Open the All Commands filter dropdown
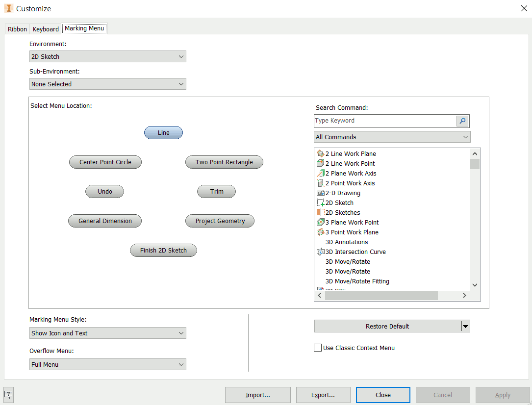The height and width of the screenshot is (405, 532). [392, 137]
